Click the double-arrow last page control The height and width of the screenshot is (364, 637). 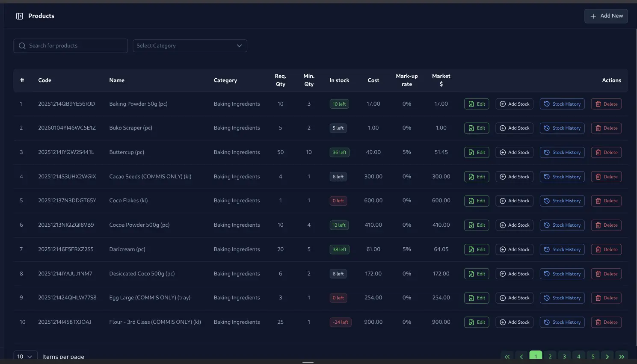621,356
